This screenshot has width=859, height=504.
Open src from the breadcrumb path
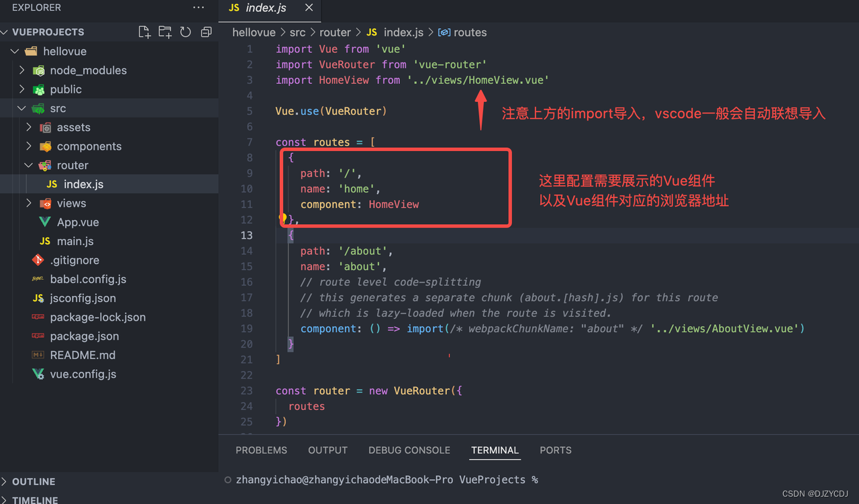(x=297, y=32)
